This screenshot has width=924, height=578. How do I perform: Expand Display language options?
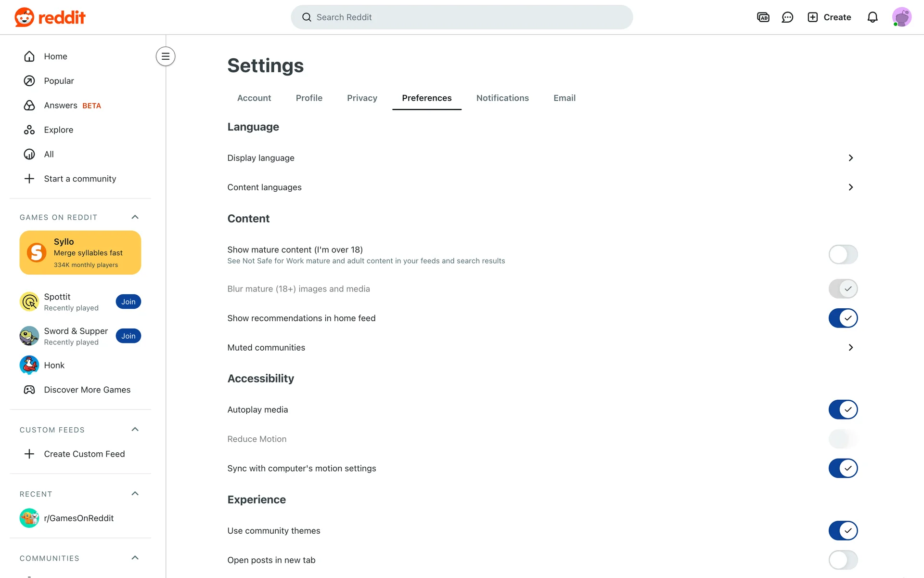[x=850, y=158]
